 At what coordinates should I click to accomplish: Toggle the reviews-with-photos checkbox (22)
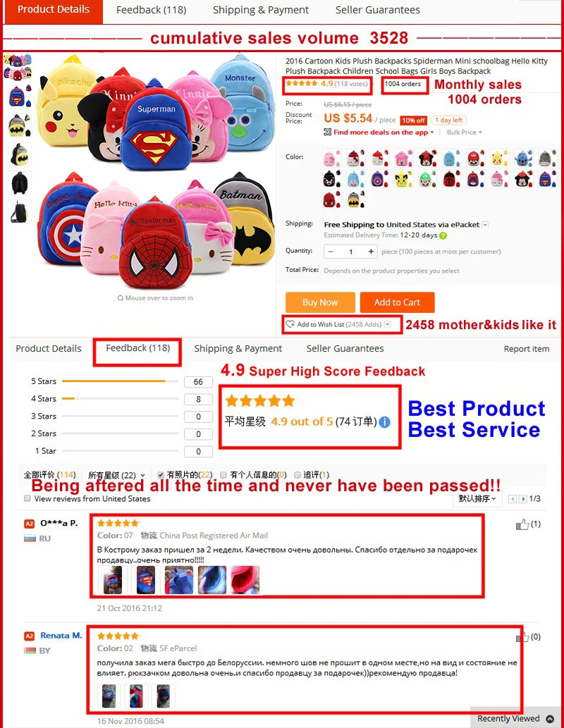click(161, 474)
